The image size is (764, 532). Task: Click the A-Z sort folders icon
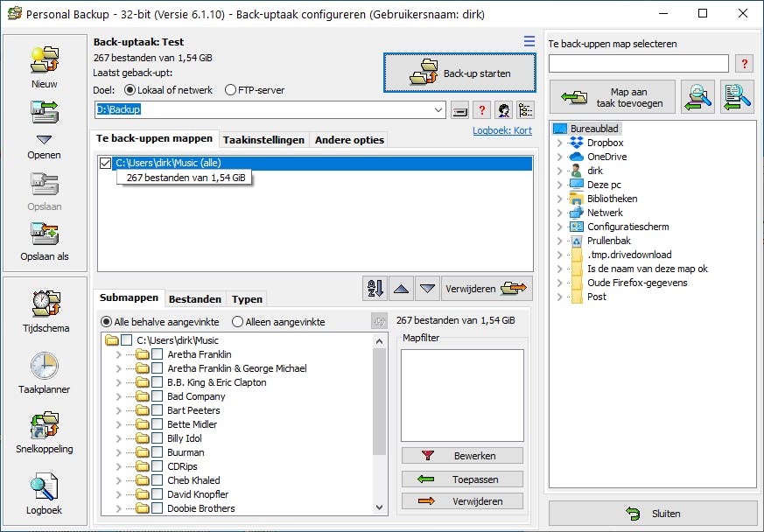(375, 289)
